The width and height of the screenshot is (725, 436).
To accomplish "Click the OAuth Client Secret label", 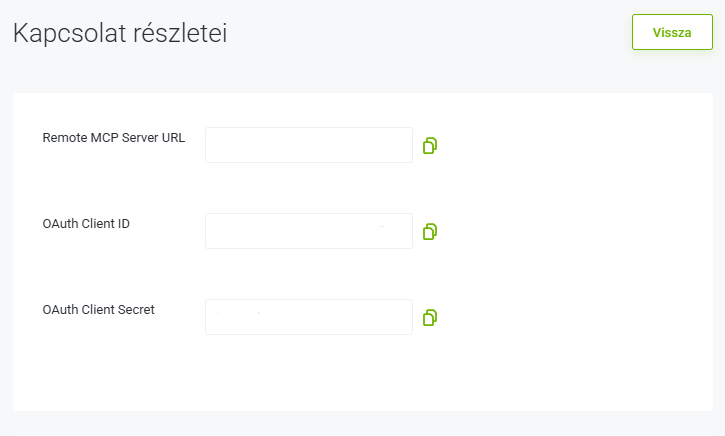I will [x=98, y=310].
